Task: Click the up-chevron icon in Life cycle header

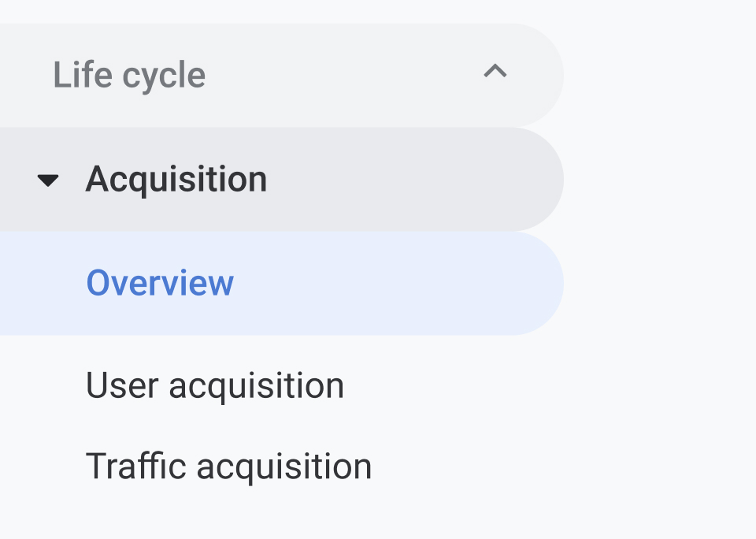Action: pyautogui.click(x=495, y=72)
